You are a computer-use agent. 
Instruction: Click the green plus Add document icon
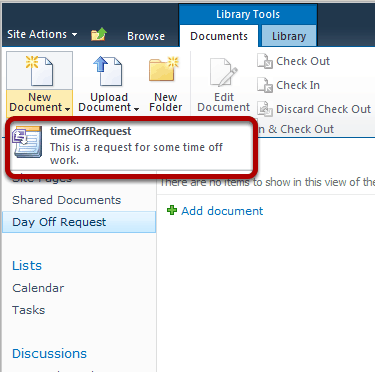coord(172,210)
